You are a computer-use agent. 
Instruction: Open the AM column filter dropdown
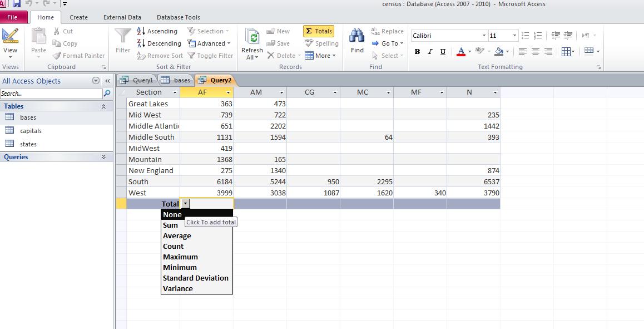(x=281, y=92)
